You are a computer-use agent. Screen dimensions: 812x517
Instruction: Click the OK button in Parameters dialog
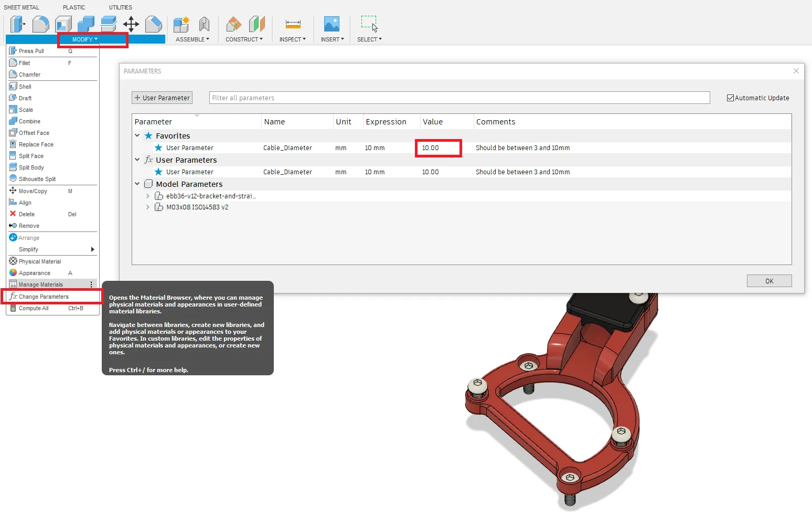(x=769, y=281)
